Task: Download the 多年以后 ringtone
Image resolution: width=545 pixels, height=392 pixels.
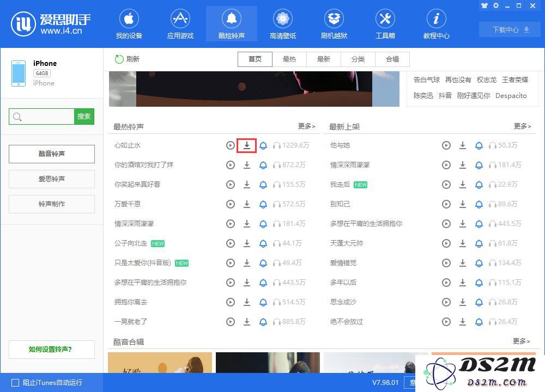Action: 463,283
